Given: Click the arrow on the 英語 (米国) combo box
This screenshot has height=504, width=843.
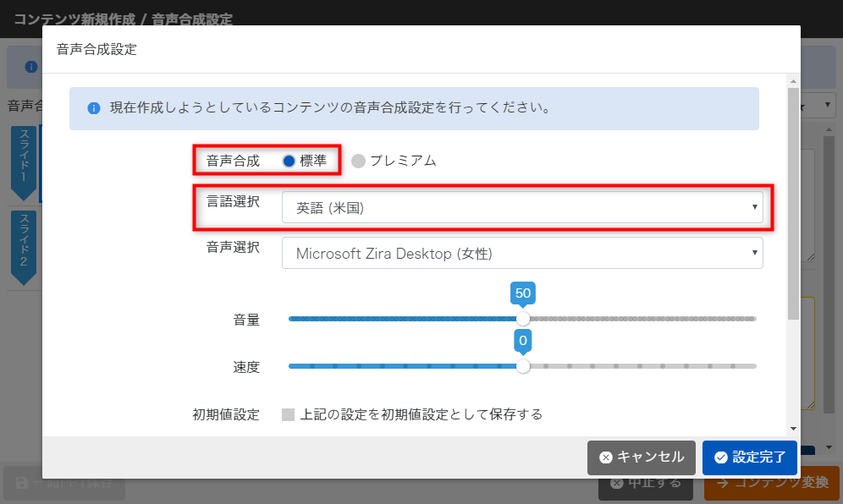Looking at the screenshot, I should 753,207.
